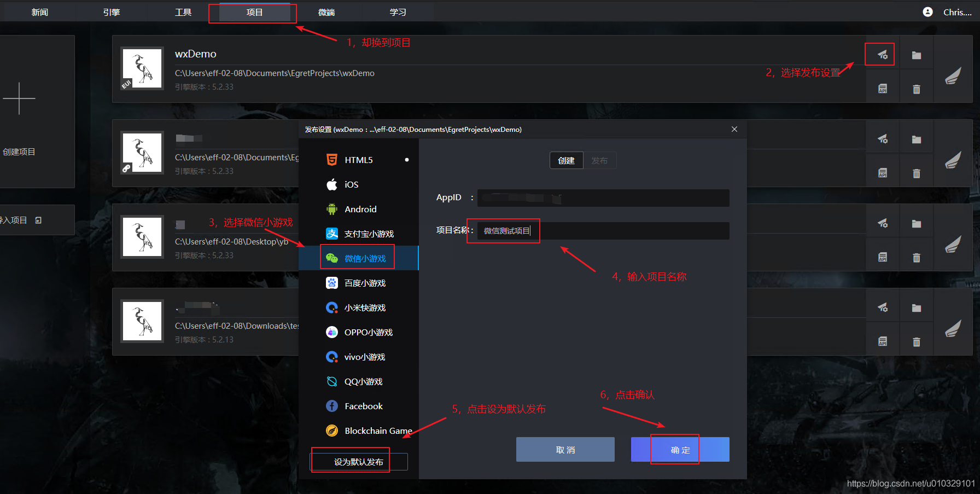Switch to the 微端 tab
This screenshot has width=980, height=494.
tap(326, 12)
